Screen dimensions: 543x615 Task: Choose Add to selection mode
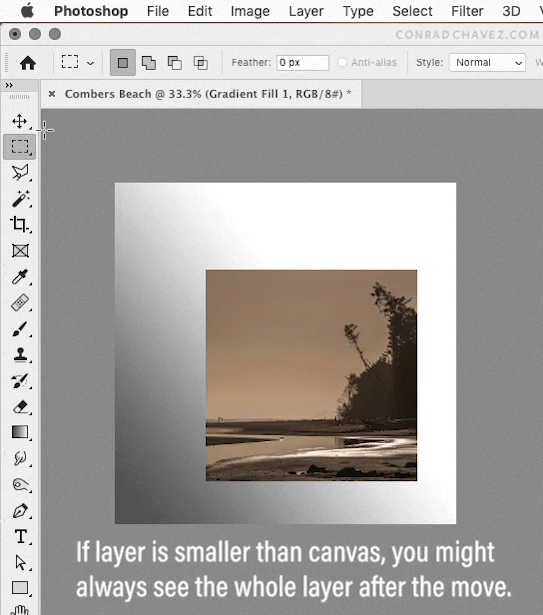pyautogui.click(x=149, y=62)
